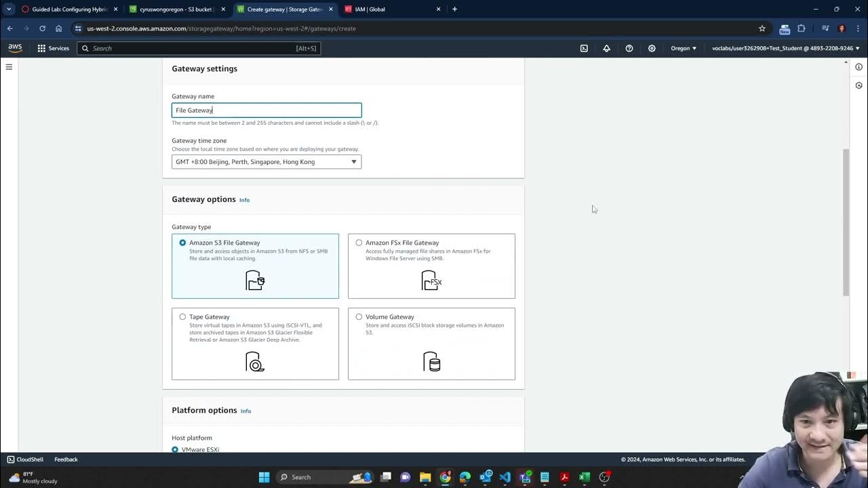
Task: Launch CloudShell from the top navigation icon
Action: pyautogui.click(x=584, y=48)
